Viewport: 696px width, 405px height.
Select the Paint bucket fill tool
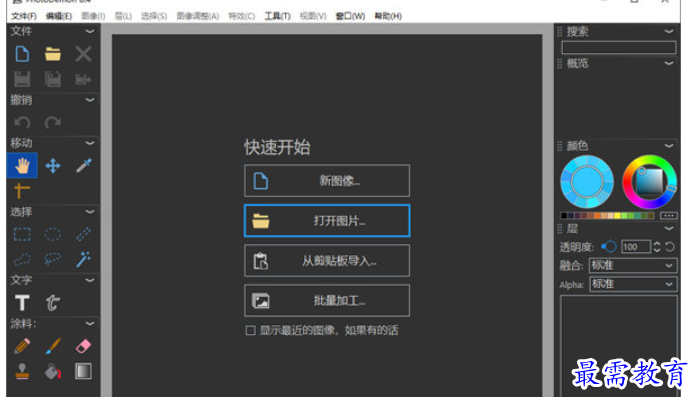(53, 371)
